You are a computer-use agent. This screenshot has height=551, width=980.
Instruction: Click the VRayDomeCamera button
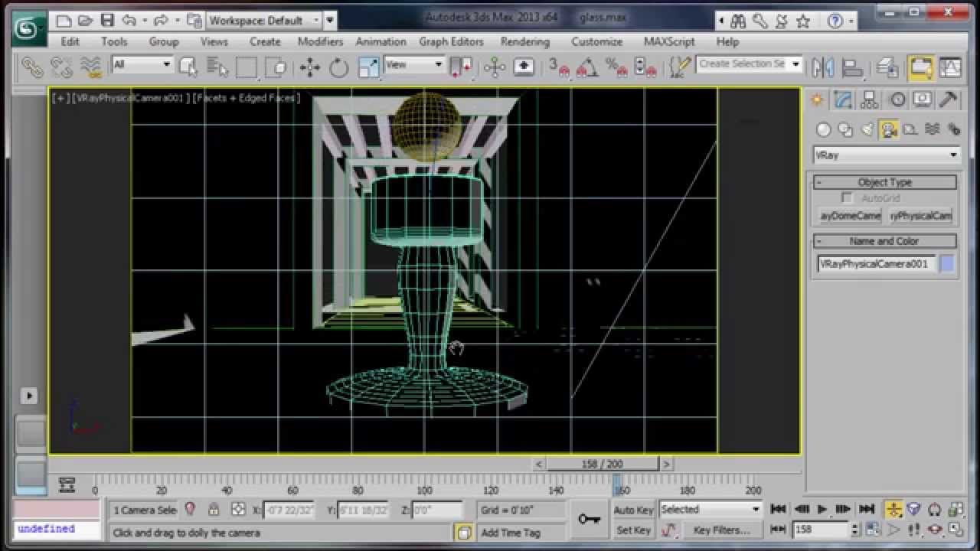(850, 216)
